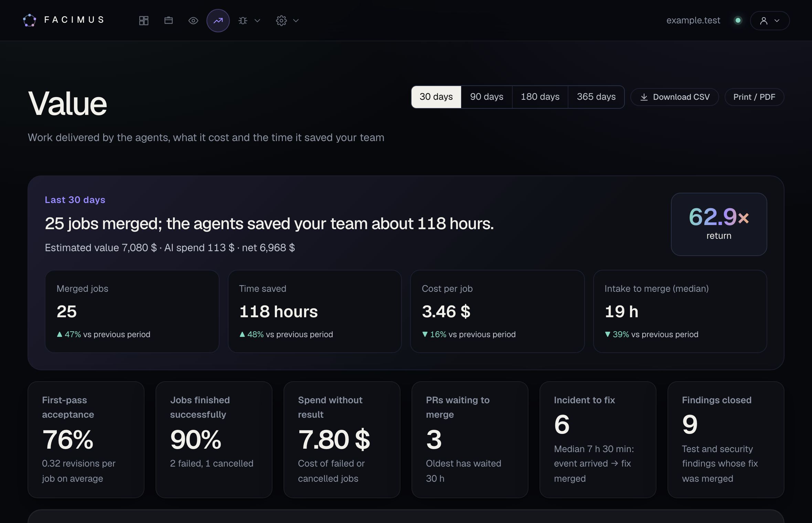Click the settings gear icon

click(x=281, y=21)
